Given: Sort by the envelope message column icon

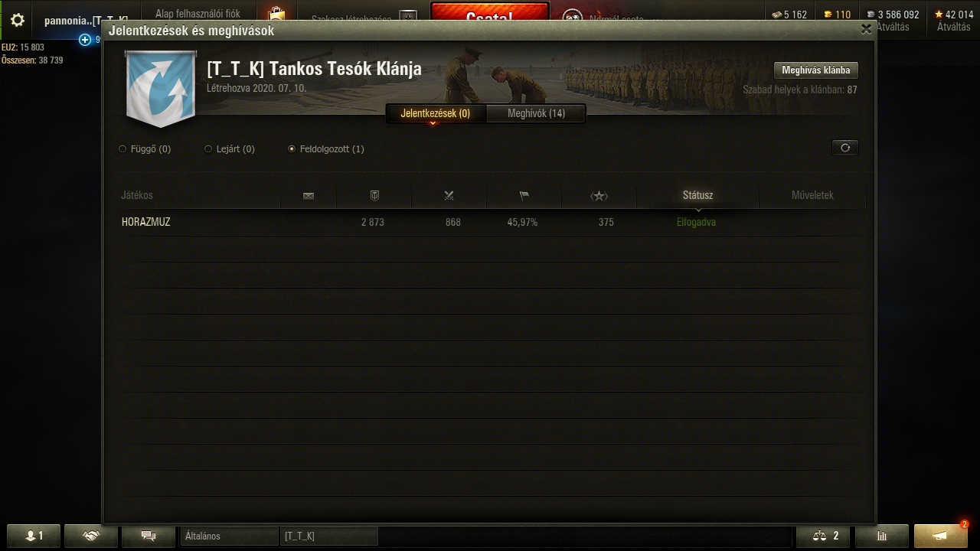Looking at the screenshot, I should (309, 196).
